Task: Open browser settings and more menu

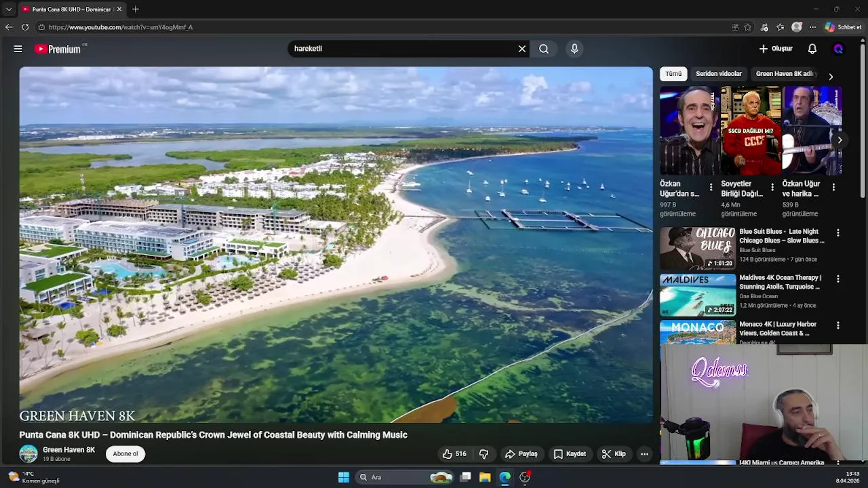Action: 812,27
